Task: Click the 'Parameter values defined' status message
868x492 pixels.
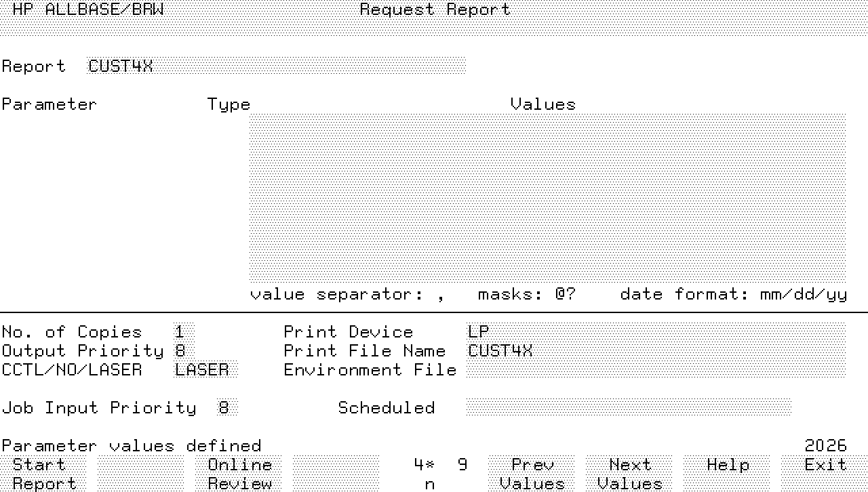Action: (x=132, y=446)
